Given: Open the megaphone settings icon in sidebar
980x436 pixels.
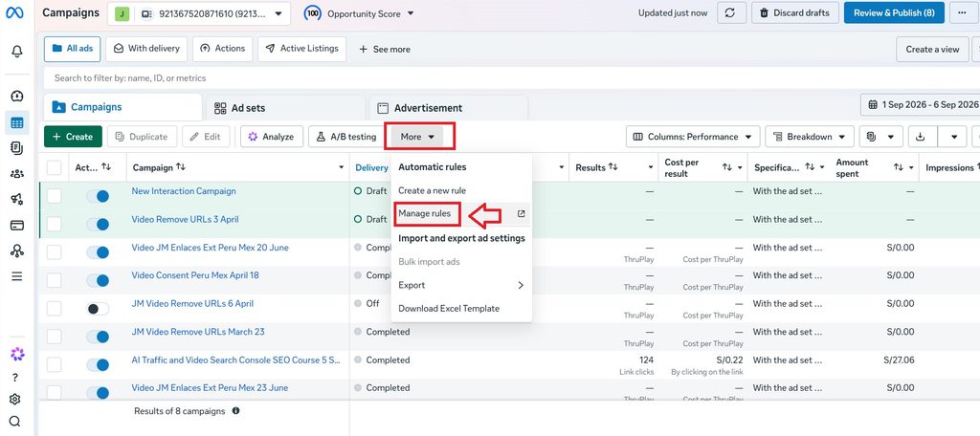Looking at the screenshot, I should tap(17, 199).
